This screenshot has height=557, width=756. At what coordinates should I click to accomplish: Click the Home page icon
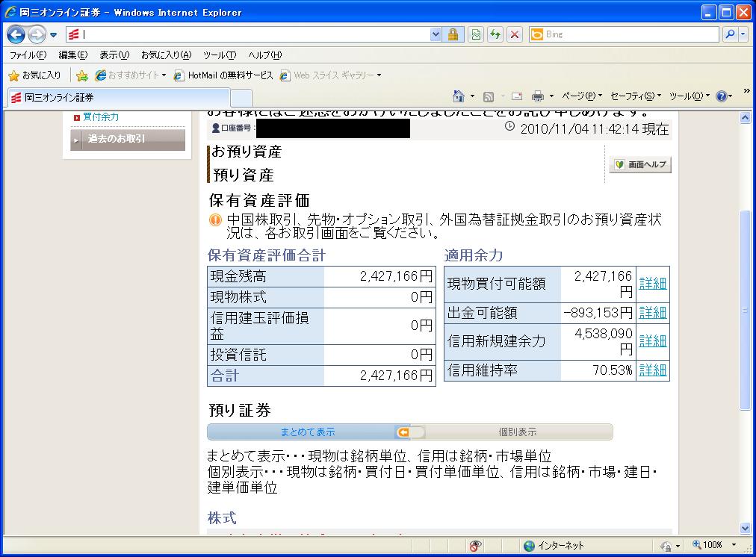[x=459, y=96]
